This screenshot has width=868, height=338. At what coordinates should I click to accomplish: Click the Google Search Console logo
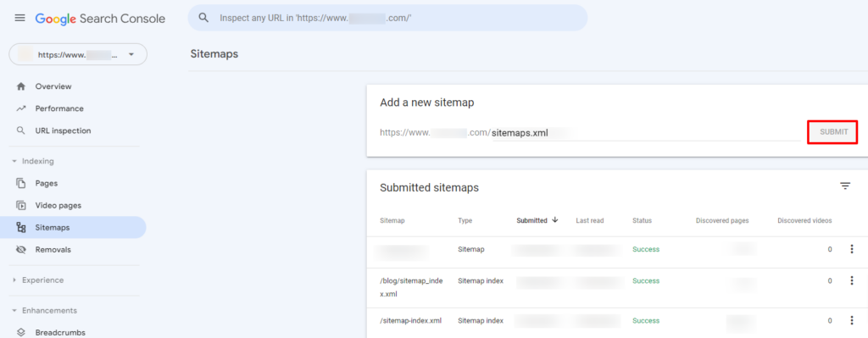(100, 19)
